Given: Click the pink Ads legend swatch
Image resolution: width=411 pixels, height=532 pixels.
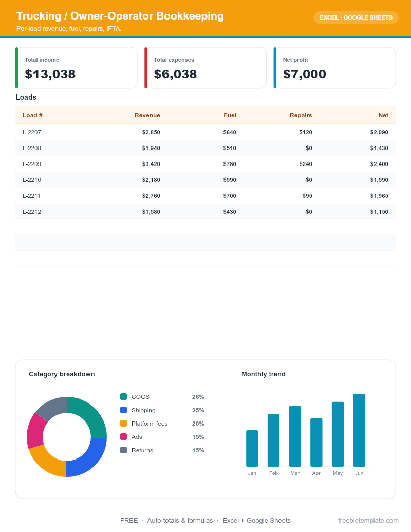Looking at the screenshot, I should tap(123, 437).
